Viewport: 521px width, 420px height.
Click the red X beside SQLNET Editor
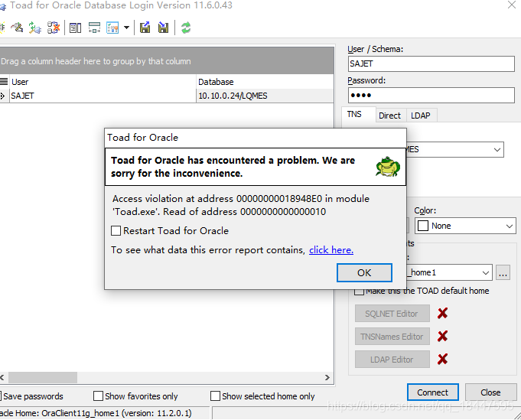[x=442, y=313]
